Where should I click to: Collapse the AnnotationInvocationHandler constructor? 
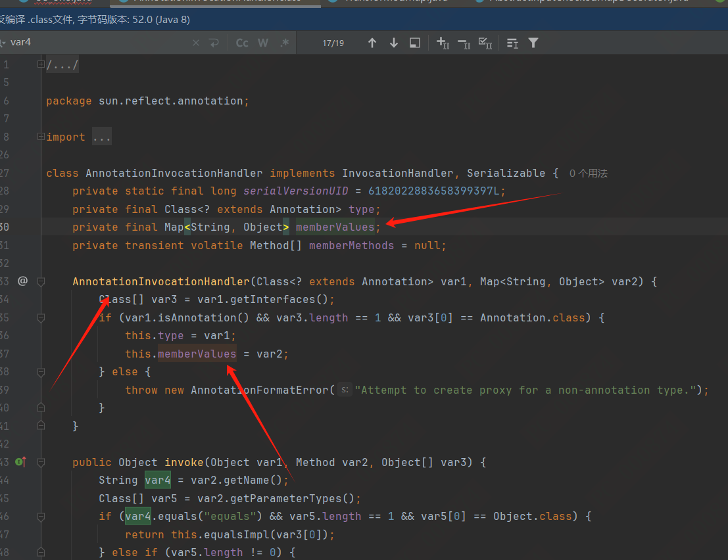pos(41,281)
